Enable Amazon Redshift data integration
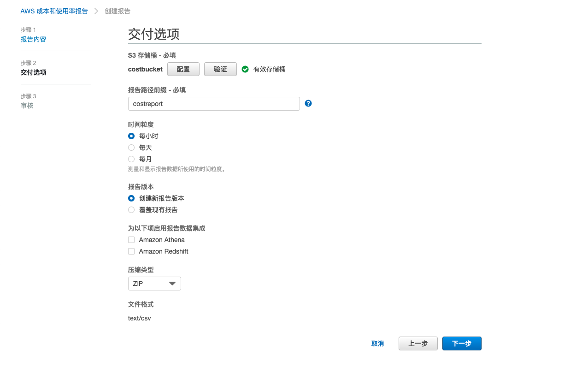The height and width of the screenshot is (367, 588). (x=131, y=251)
